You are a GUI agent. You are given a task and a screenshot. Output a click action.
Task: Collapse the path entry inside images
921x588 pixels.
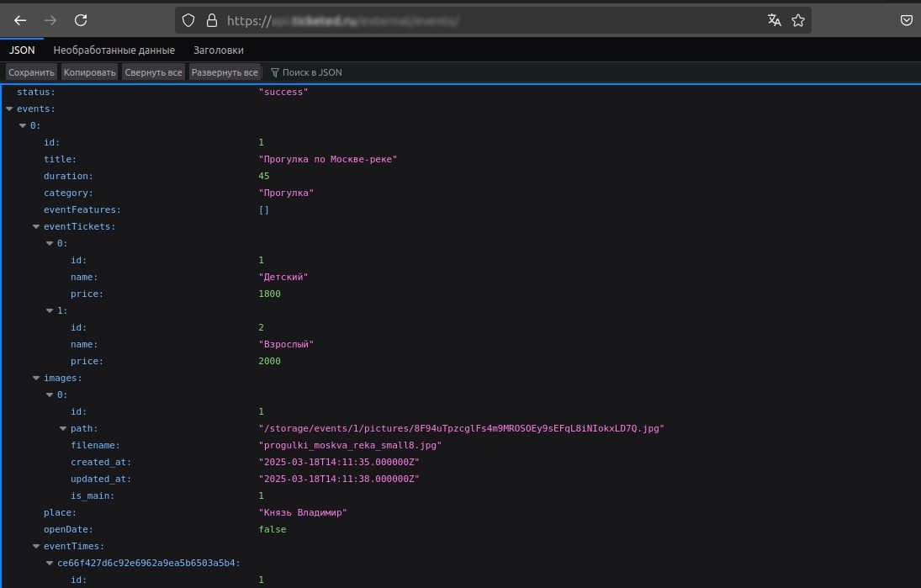62,428
